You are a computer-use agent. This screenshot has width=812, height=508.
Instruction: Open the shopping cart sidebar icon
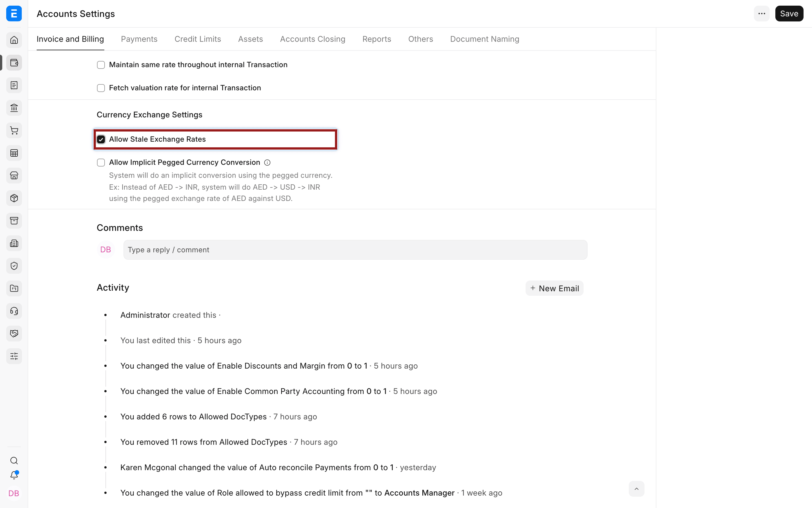pos(14,130)
